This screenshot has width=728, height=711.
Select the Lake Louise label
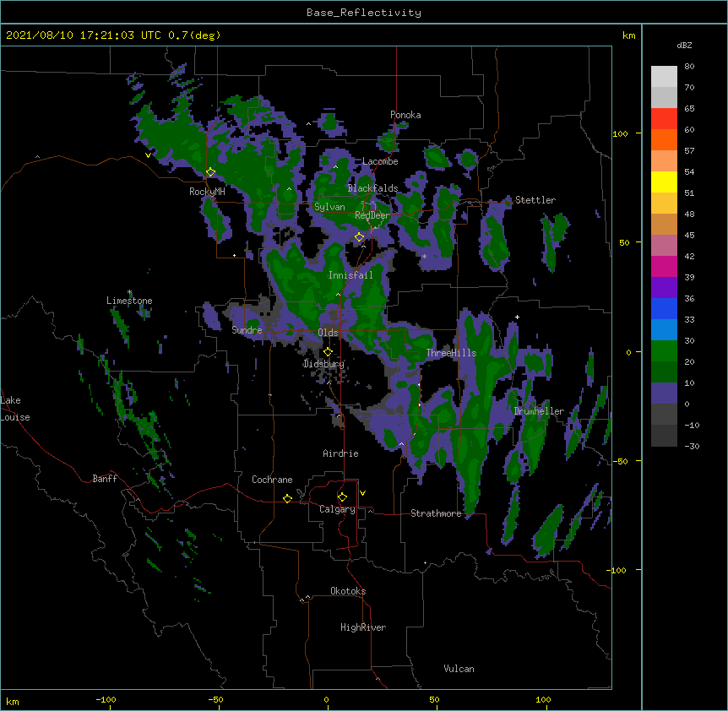pyautogui.click(x=15, y=409)
